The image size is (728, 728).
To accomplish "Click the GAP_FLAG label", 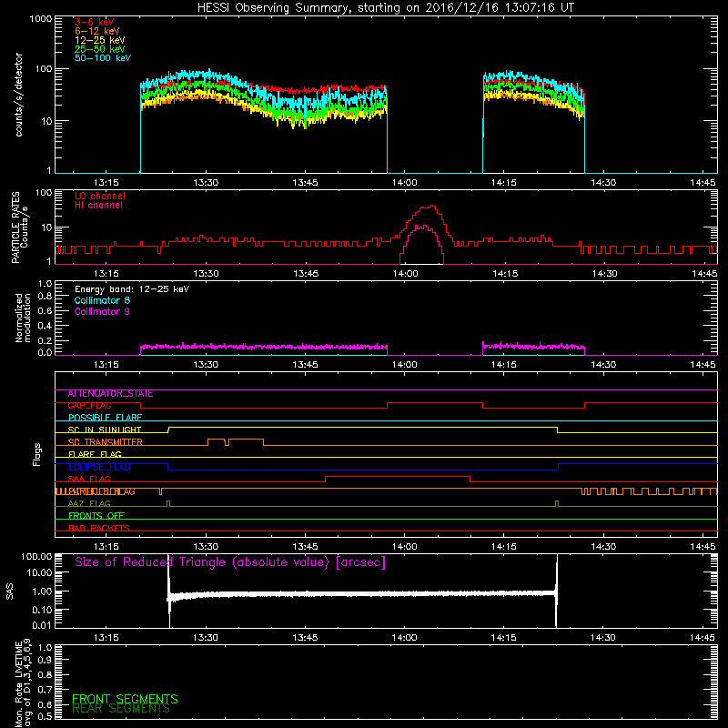I will point(89,406).
